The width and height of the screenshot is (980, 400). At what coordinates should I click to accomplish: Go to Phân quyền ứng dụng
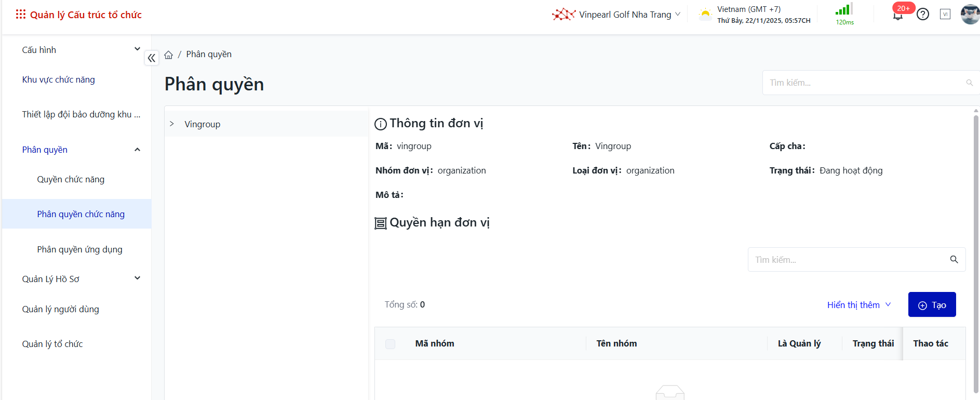[x=79, y=249]
